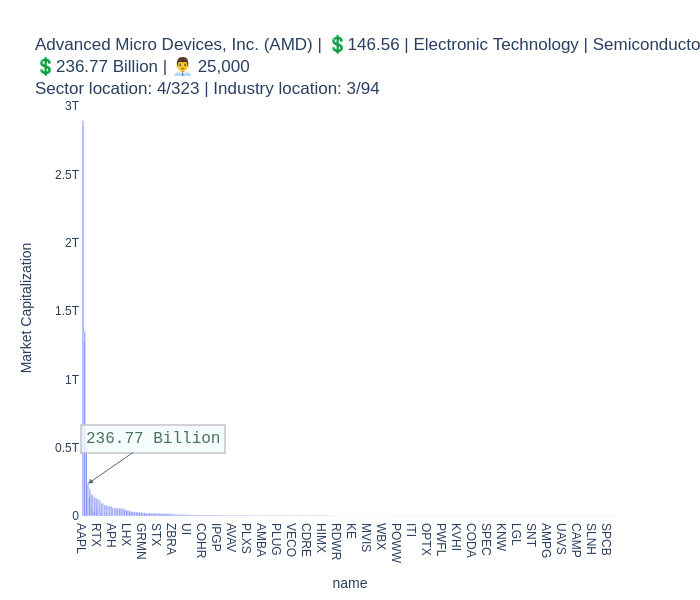The image size is (700, 600).
Task: Click the CODA axis tick label
Action: pyautogui.click(x=471, y=541)
